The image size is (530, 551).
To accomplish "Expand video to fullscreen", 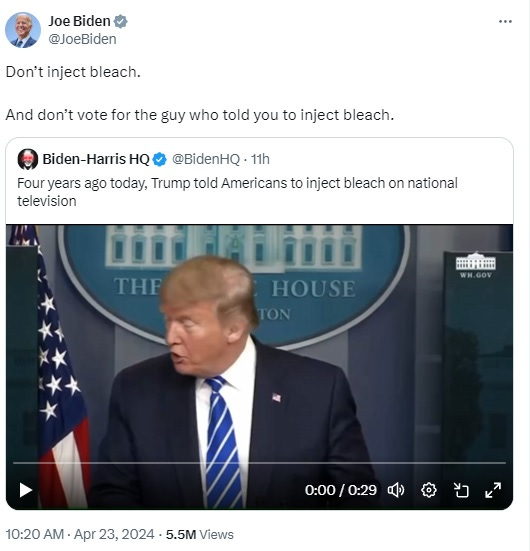I will click(x=493, y=490).
